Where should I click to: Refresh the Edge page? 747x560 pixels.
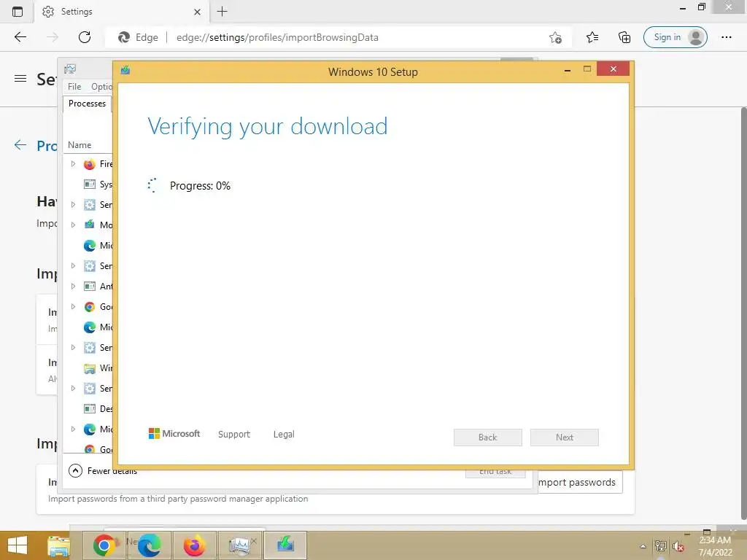(85, 37)
